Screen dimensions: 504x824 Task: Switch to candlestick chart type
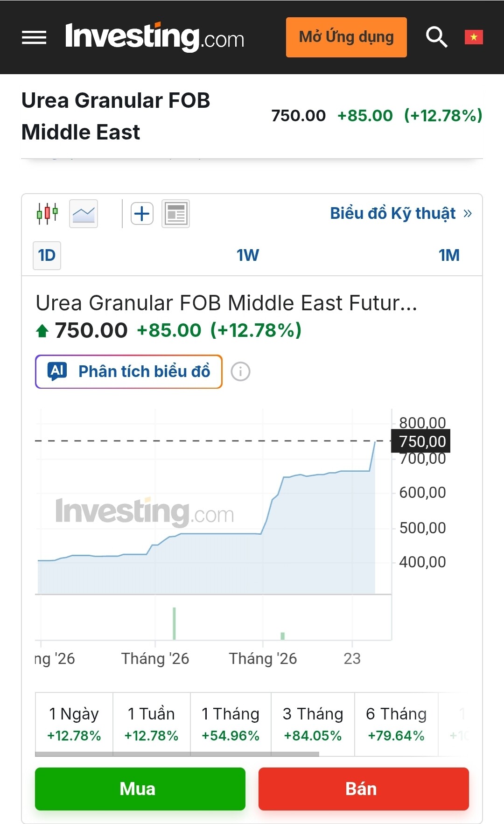point(47,214)
